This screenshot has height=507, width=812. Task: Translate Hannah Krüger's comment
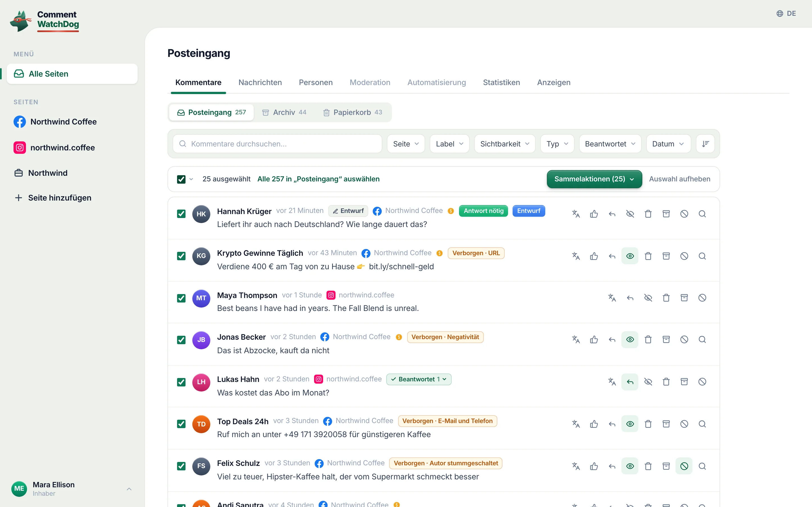[x=576, y=214]
